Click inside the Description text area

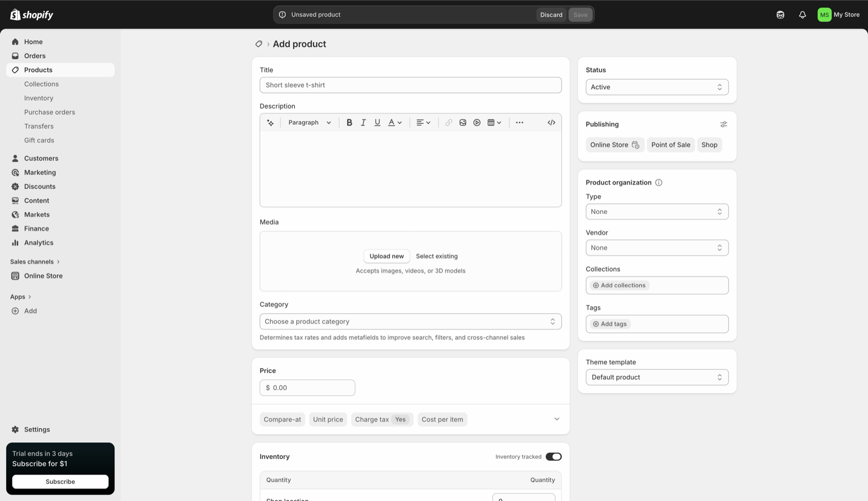pyautogui.click(x=410, y=169)
